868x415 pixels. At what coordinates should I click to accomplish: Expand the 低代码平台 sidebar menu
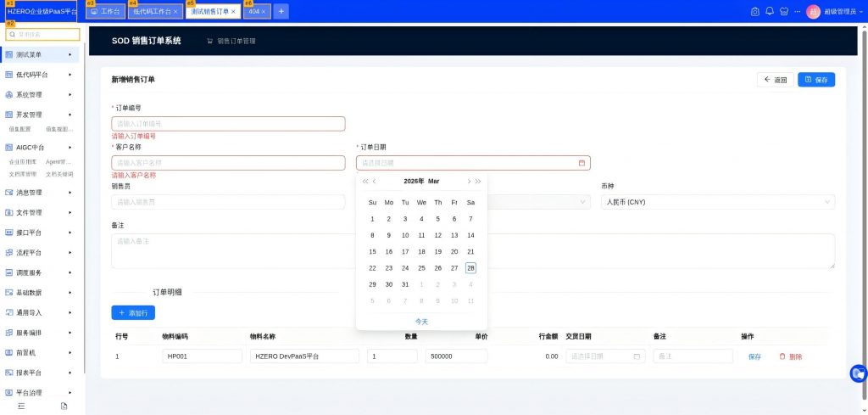(42, 75)
